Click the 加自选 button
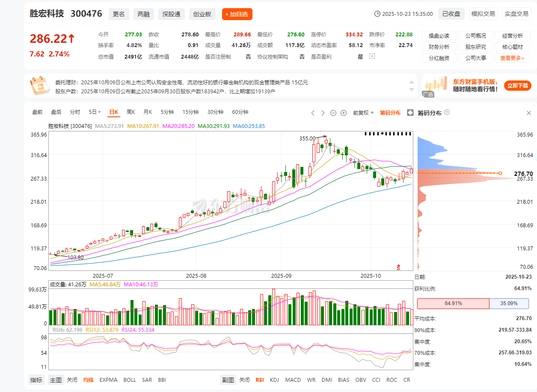Image resolution: width=537 pixels, height=392 pixels. 237,14
